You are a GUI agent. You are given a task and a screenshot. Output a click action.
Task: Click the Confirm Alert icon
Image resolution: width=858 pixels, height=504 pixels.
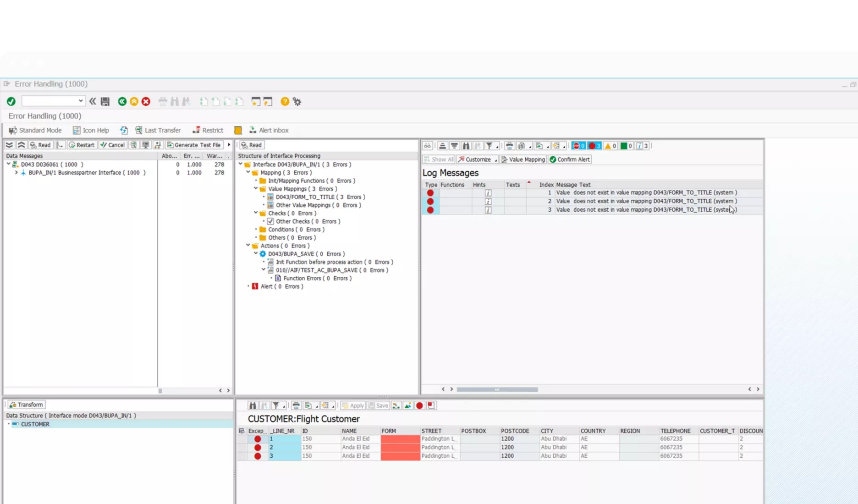569,159
